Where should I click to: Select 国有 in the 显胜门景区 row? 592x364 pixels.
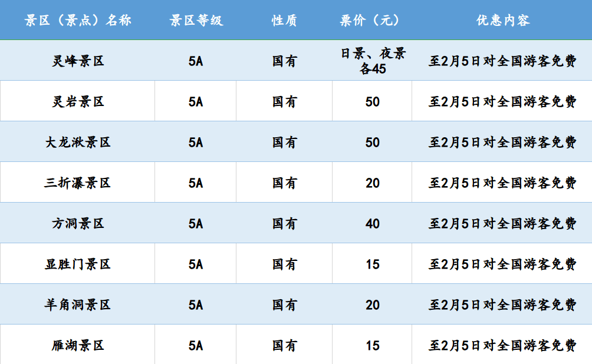pos(284,264)
